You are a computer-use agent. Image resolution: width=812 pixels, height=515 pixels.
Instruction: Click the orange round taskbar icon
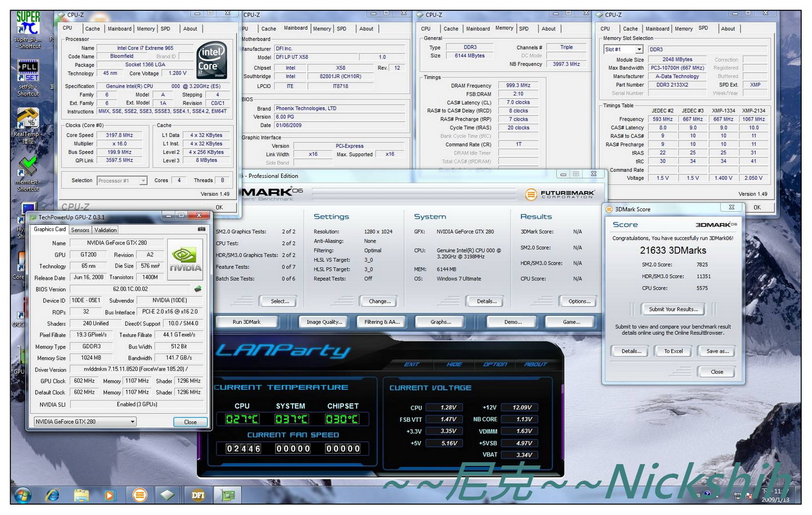click(140, 494)
